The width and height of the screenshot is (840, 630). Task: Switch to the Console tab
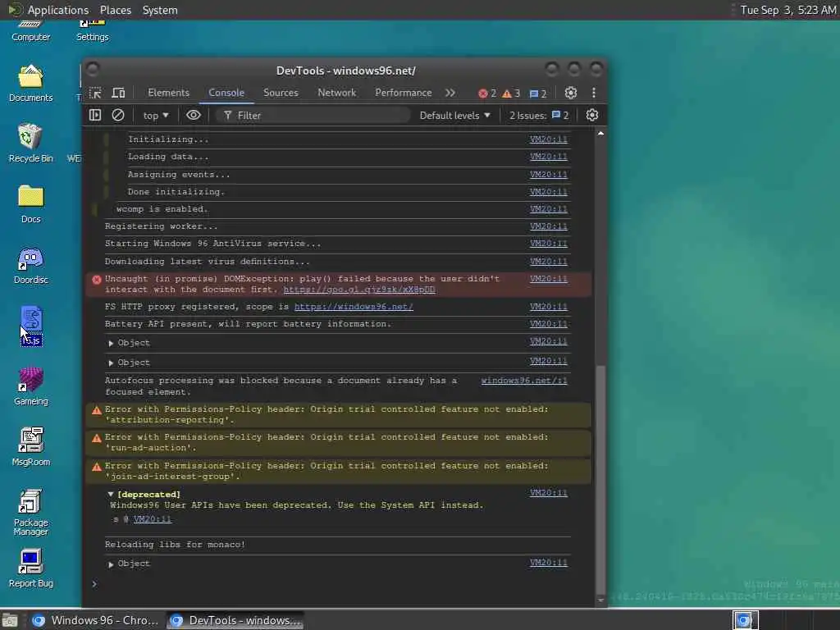226,93
